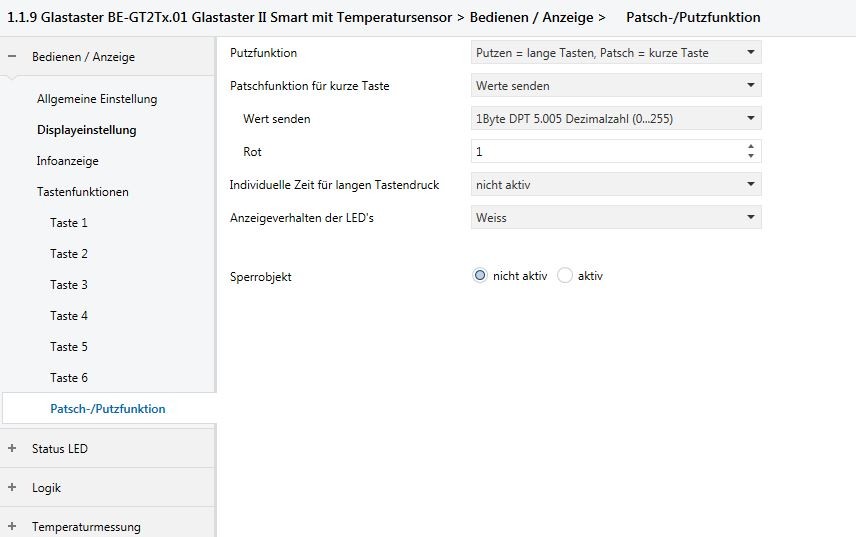Image resolution: width=856 pixels, height=537 pixels.
Task: Collapse the Bedienen / Anzeige section
Action: (12, 57)
